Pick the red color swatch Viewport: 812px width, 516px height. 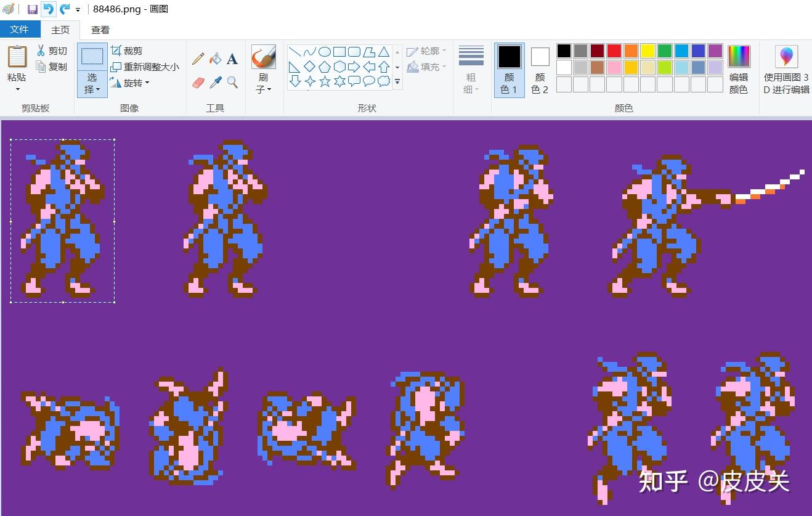tap(614, 51)
